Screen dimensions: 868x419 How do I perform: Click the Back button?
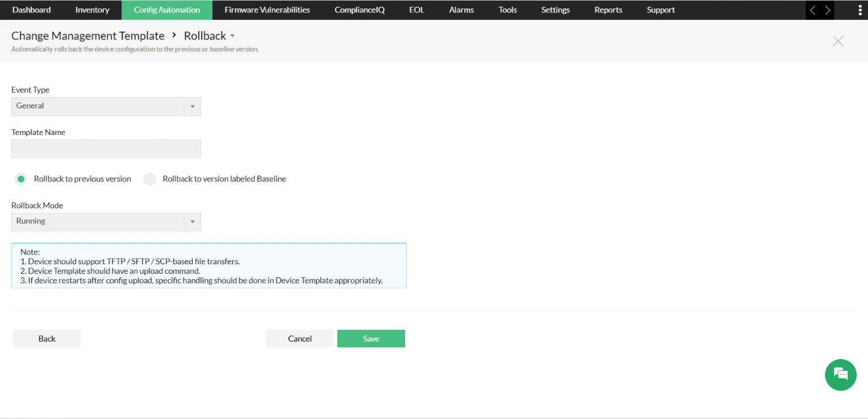coord(47,339)
